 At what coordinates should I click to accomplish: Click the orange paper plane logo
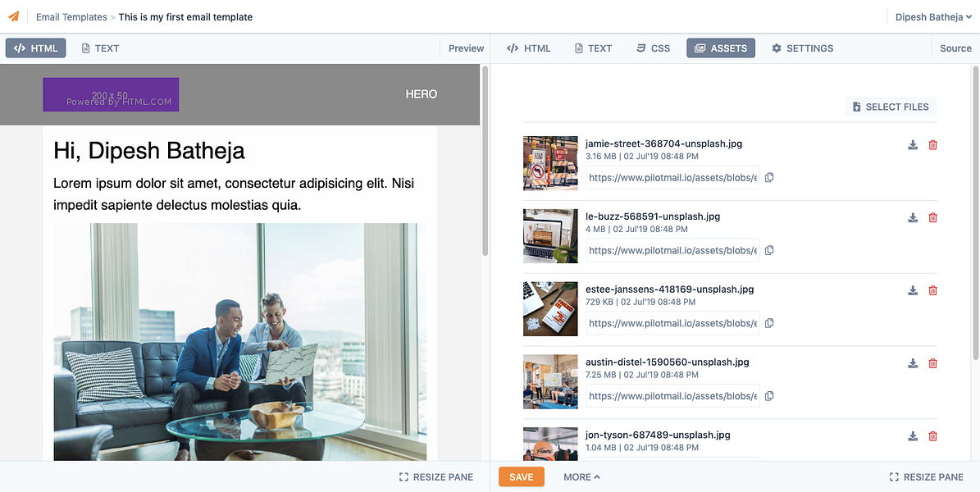tap(14, 17)
